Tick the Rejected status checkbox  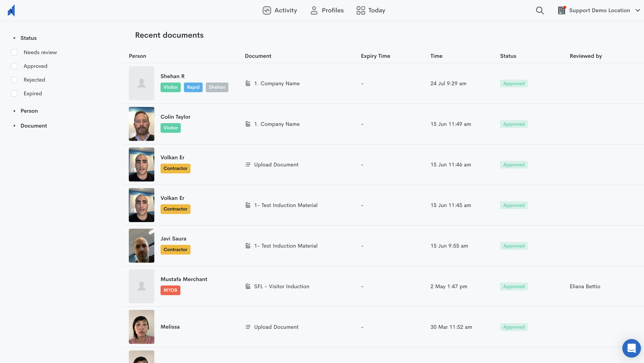(14, 80)
